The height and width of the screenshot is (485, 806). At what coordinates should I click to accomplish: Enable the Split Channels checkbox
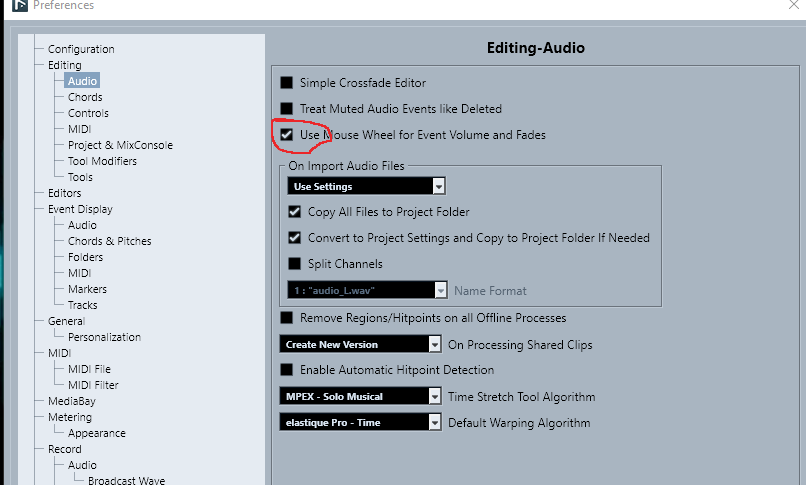294,264
